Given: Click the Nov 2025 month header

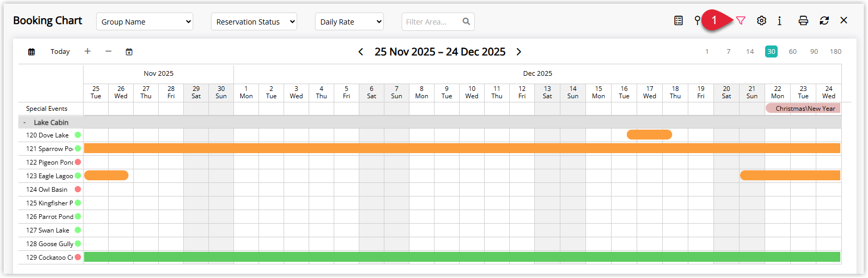Looking at the screenshot, I should pyautogui.click(x=159, y=74).
